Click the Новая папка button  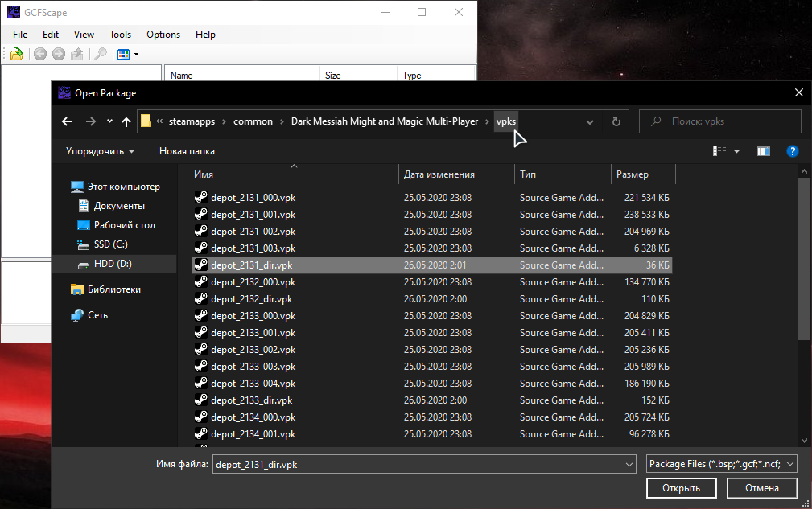coord(187,151)
